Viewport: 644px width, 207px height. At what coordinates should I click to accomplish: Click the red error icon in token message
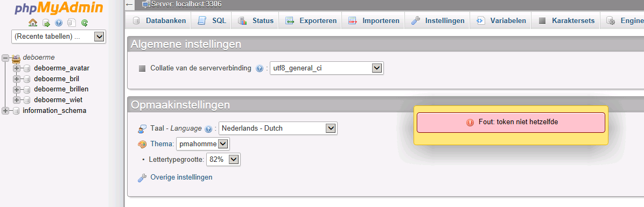470,122
